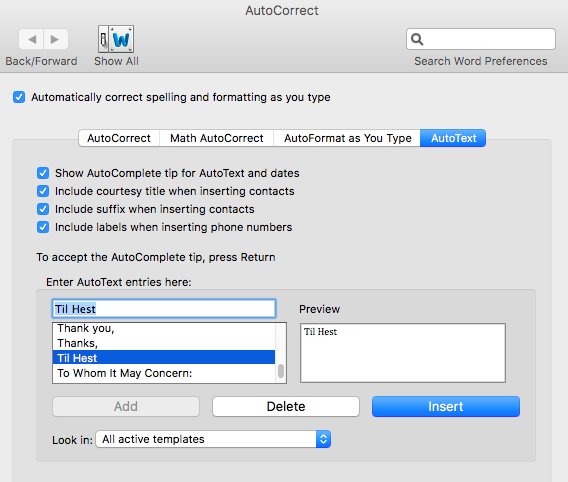This screenshot has height=482, width=568.
Task: Select the 'Thanks,' list entry
Action: pos(164,343)
